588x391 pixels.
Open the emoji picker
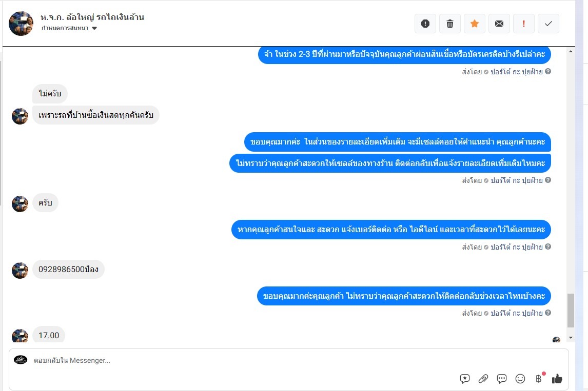(x=520, y=379)
